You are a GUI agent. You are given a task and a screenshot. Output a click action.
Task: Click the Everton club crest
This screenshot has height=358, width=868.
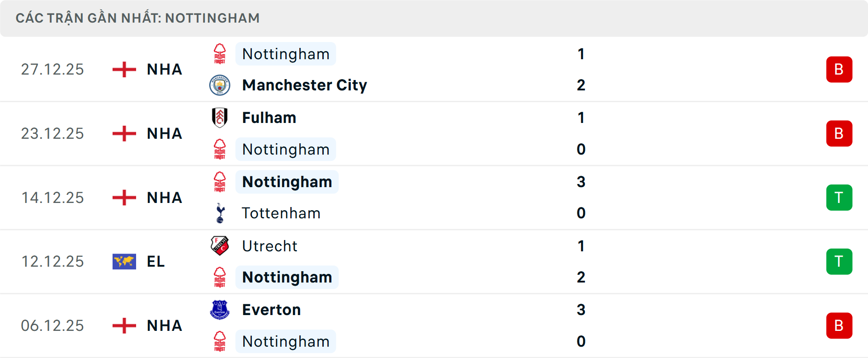click(x=220, y=310)
